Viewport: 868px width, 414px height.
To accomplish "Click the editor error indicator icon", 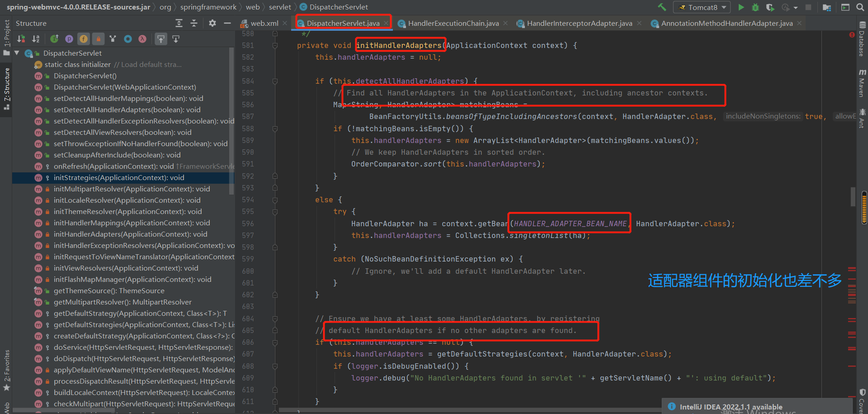I will [852, 34].
